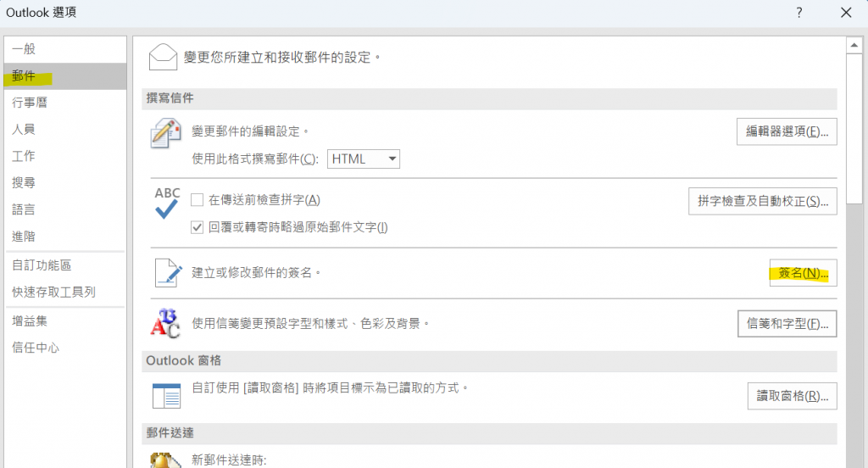Click the reading pane layout icon

coord(167,395)
